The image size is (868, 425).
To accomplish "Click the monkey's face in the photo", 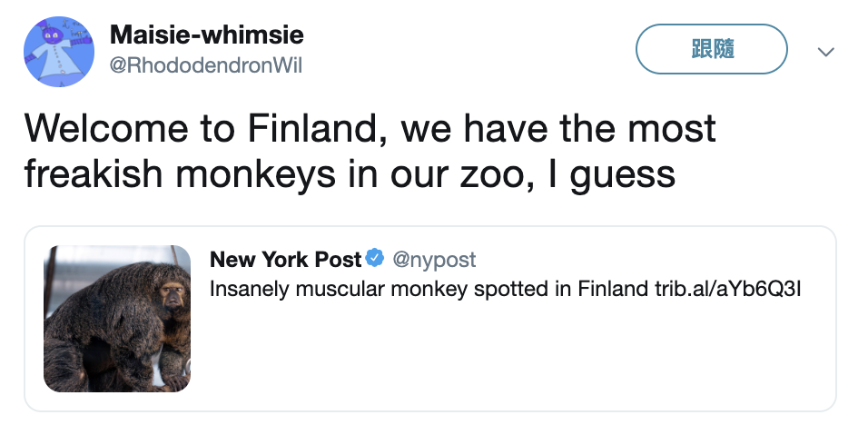I will pos(169,295).
